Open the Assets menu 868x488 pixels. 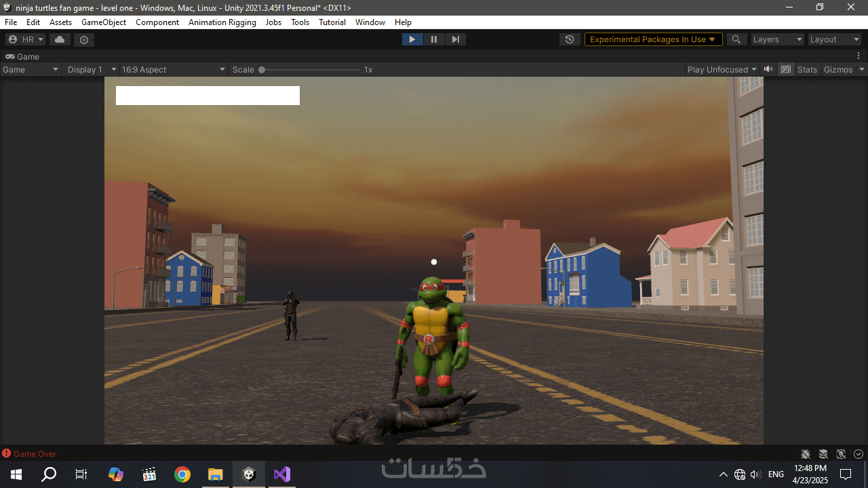point(60,22)
